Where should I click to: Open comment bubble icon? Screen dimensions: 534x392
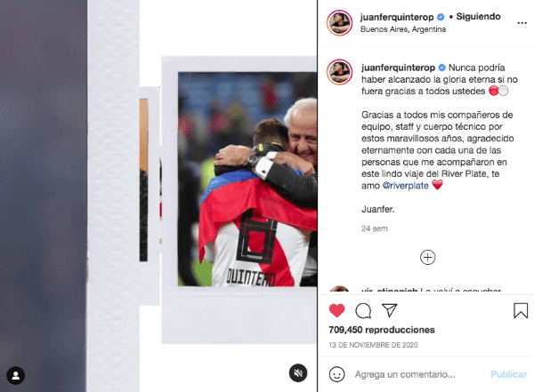pyautogui.click(x=363, y=311)
